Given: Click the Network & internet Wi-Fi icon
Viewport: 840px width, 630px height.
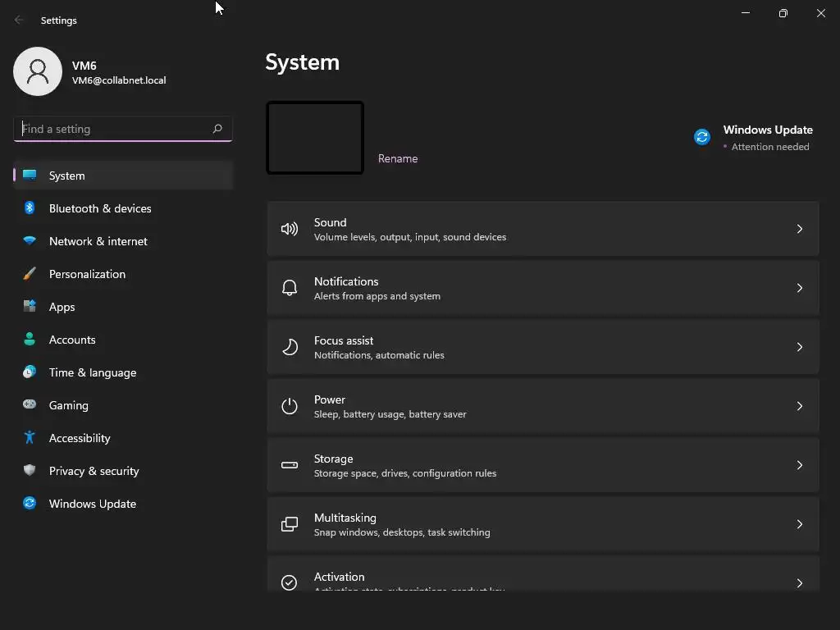Looking at the screenshot, I should pos(30,241).
